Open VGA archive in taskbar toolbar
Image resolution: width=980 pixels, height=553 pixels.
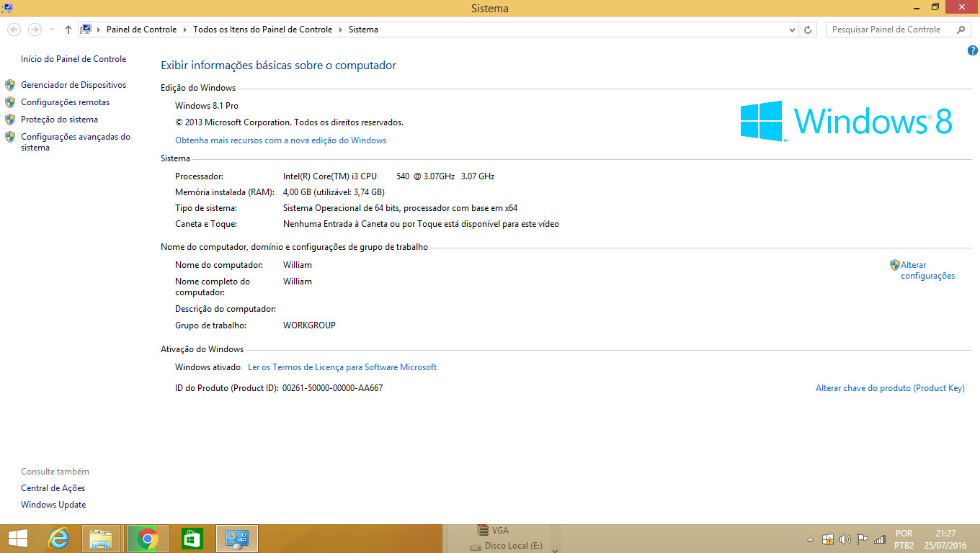tap(494, 531)
